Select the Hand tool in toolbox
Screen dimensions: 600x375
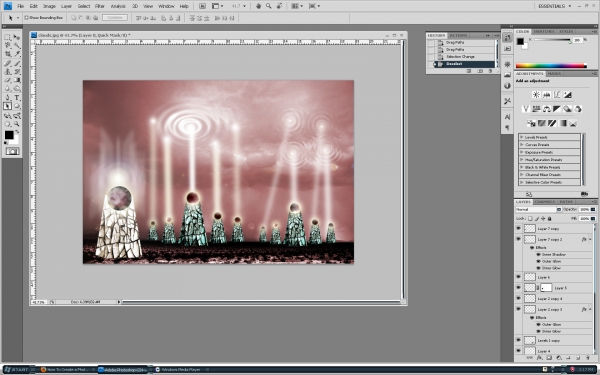coord(7,124)
